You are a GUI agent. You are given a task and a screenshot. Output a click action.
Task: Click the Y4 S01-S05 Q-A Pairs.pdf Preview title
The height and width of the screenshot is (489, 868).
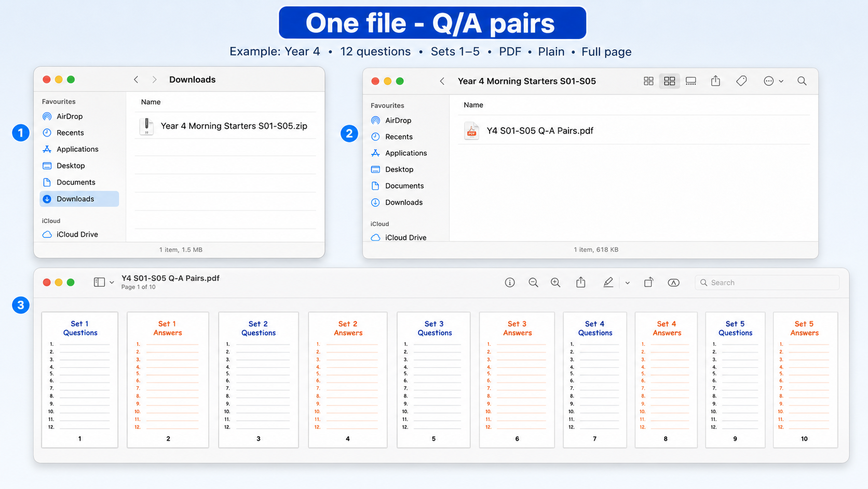coord(170,278)
